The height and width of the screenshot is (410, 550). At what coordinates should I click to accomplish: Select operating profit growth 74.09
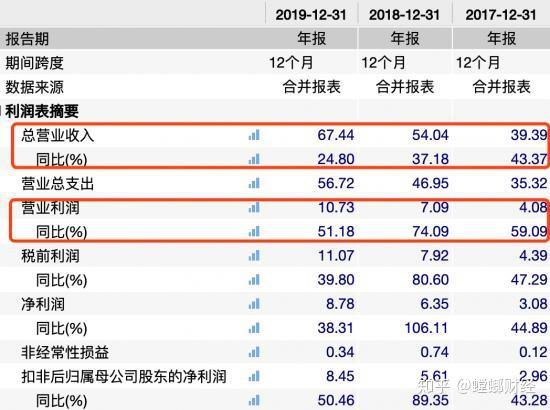[x=430, y=231]
